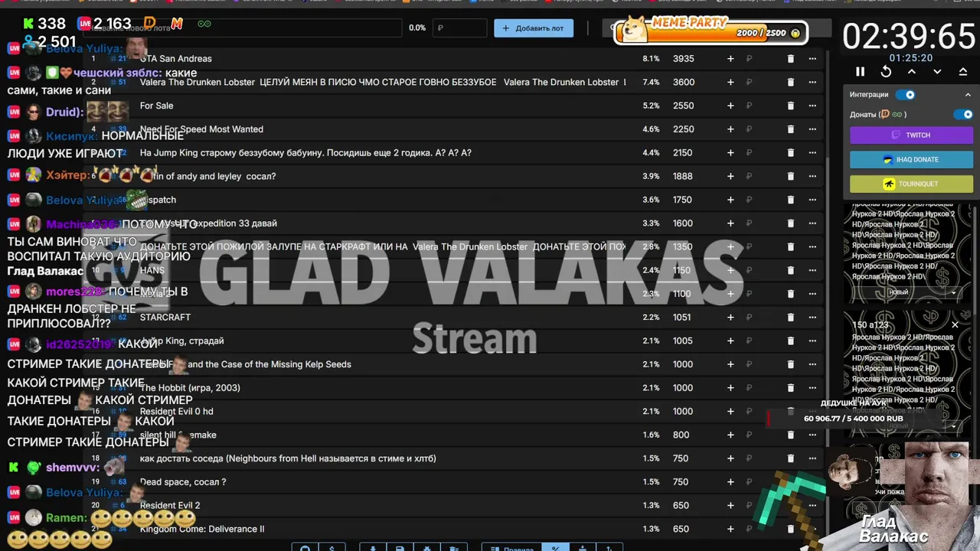Click the eject-style arrow icon beside the timer
The height and width of the screenshot is (551, 980).
click(x=963, y=71)
